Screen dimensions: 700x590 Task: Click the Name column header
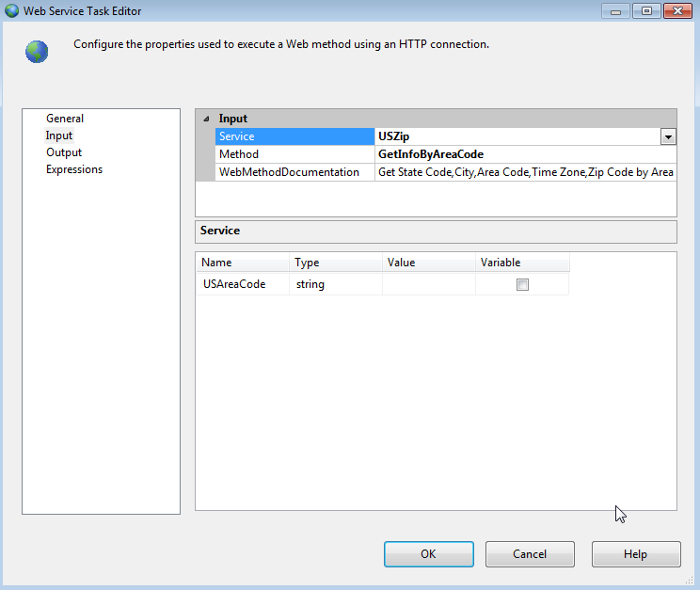[x=243, y=263]
